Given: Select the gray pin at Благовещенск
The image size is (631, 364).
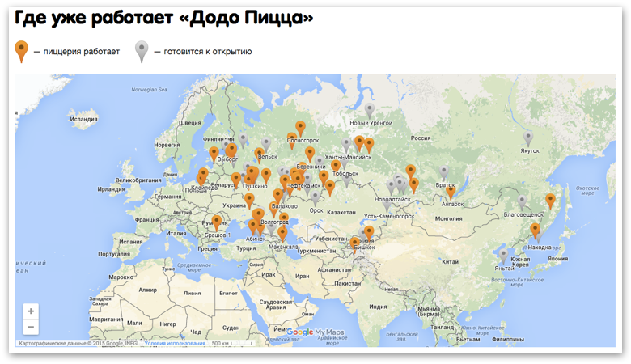Looking at the screenshot, I should click(x=522, y=202).
